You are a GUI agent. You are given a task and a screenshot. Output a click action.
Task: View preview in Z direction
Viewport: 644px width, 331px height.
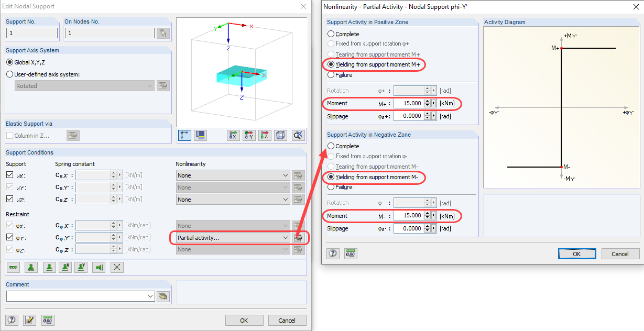(x=265, y=135)
